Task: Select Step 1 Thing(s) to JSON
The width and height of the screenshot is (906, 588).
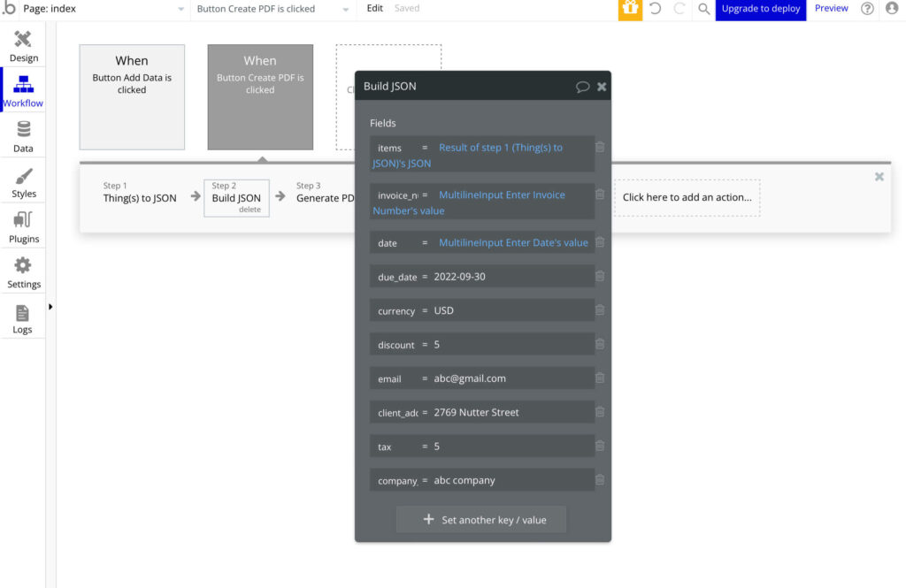Action: pos(140,193)
